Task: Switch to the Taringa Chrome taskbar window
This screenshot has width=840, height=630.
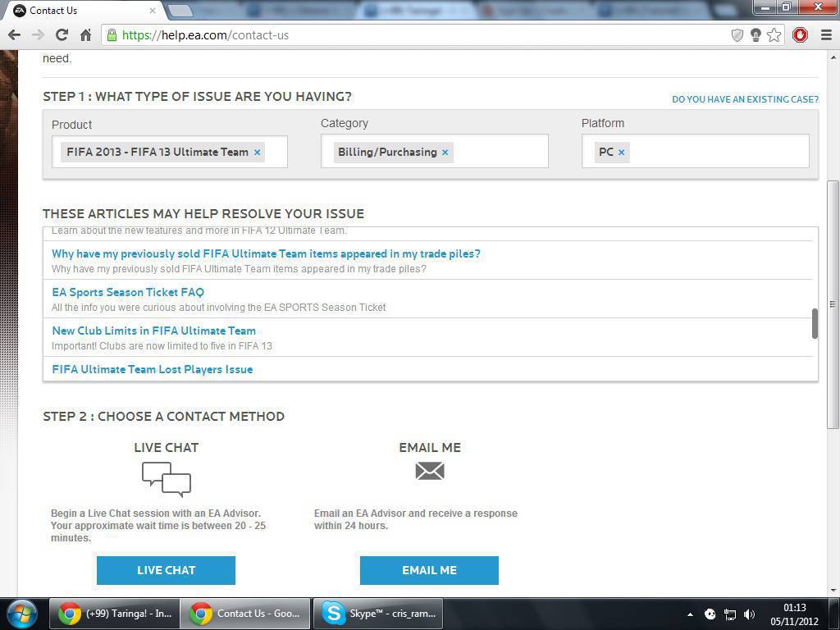Action: [115, 614]
